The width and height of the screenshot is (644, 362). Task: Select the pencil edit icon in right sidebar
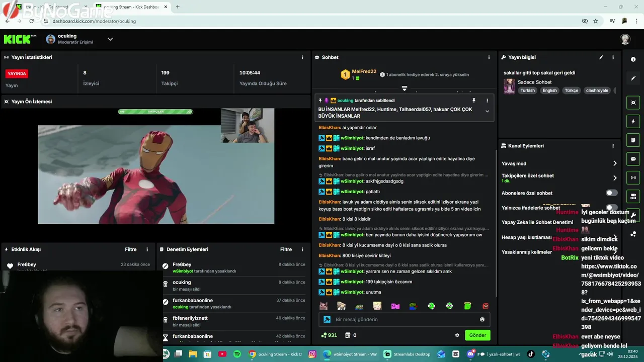coord(633,78)
